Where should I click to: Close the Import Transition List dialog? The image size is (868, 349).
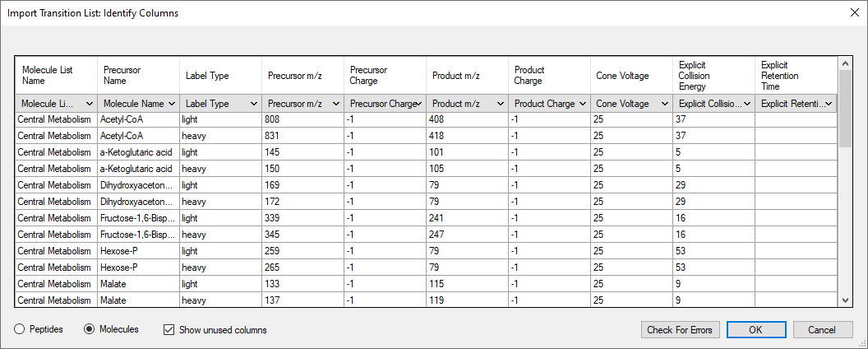[x=854, y=12]
